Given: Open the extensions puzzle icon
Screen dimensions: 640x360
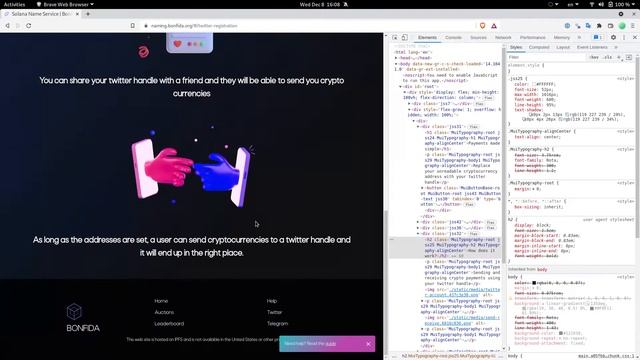Looking at the screenshot, I should [599, 26].
